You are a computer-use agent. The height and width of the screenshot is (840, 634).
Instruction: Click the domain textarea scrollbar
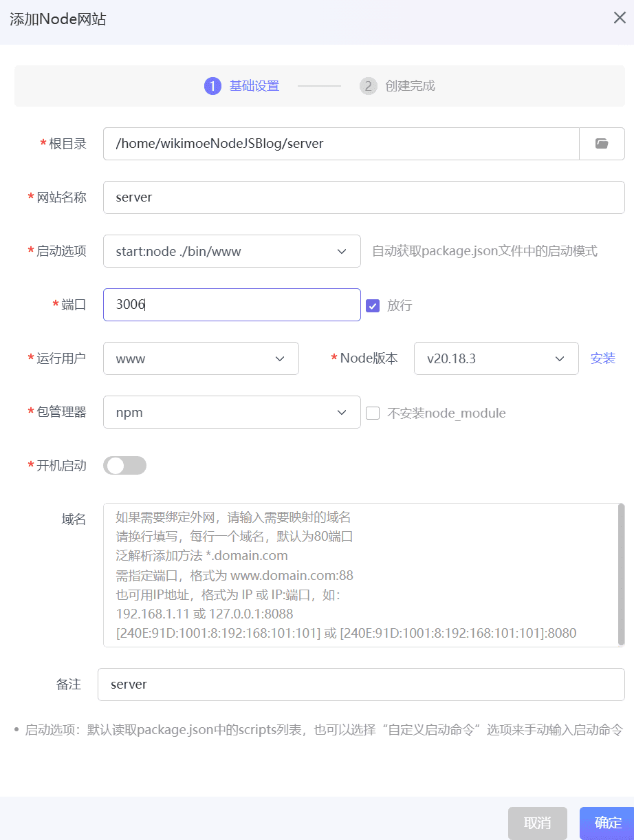tap(622, 574)
